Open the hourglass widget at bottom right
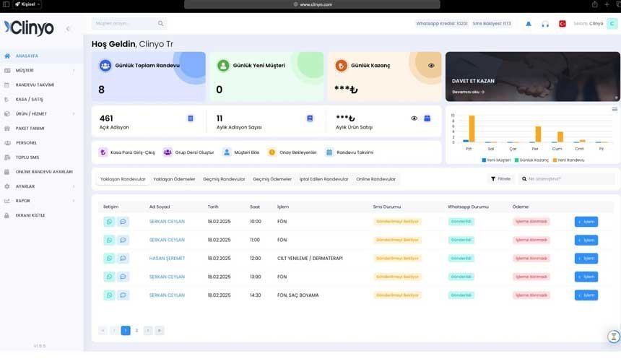 pyautogui.click(x=614, y=337)
